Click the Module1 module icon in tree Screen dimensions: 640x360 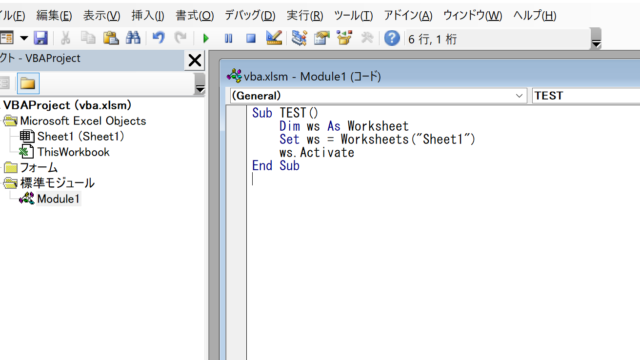point(27,199)
